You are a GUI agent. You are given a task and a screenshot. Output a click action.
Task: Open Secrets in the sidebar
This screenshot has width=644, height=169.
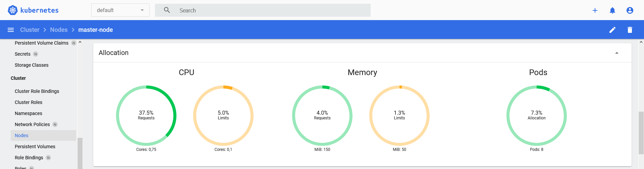22,54
